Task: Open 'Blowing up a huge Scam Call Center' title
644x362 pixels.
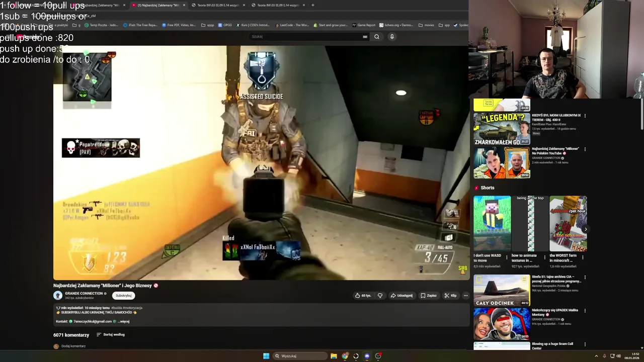Action: (x=552, y=346)
